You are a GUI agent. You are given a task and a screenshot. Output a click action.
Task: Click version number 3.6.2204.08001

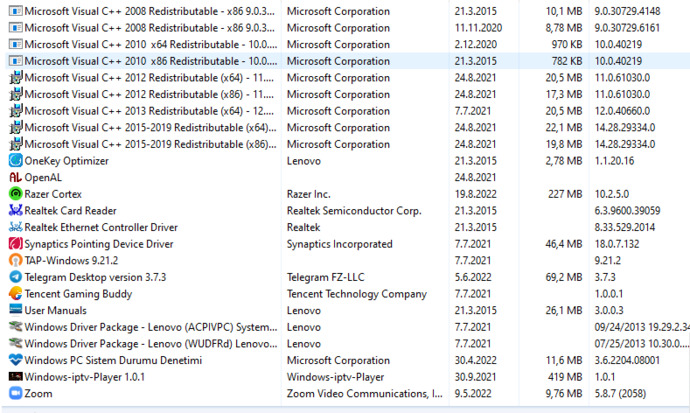627,360
